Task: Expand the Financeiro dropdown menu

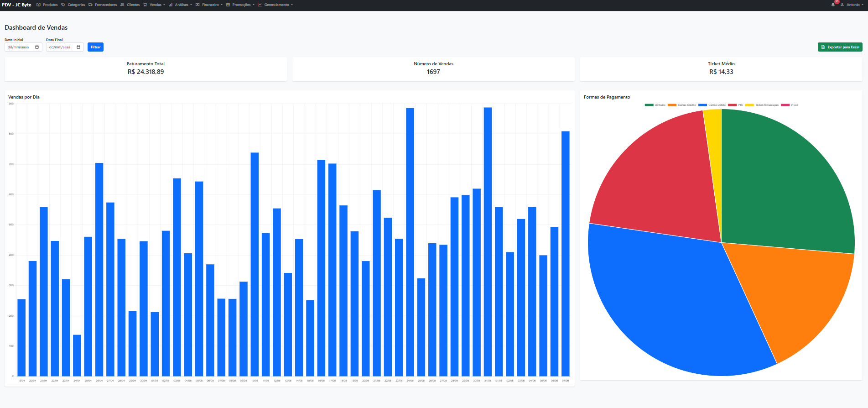Action: pyautogui.click(x=210, y=5)
